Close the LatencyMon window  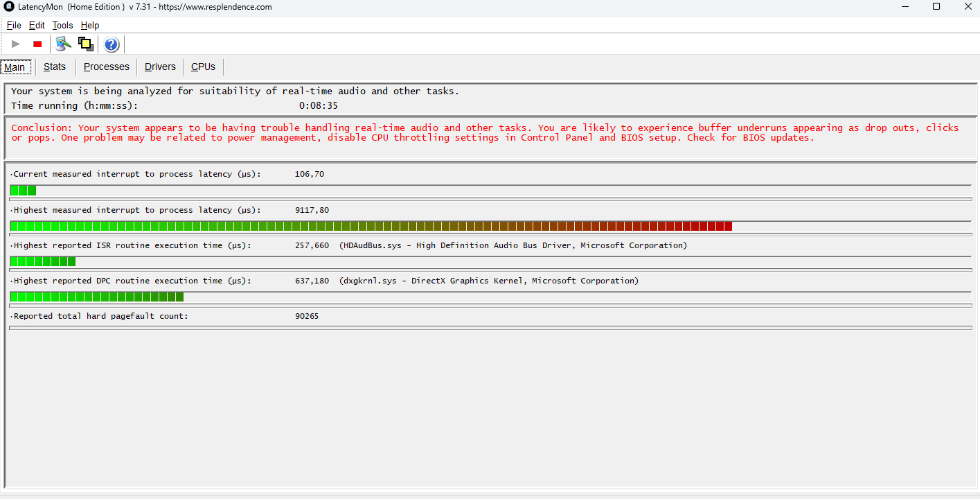coord(968,7)
